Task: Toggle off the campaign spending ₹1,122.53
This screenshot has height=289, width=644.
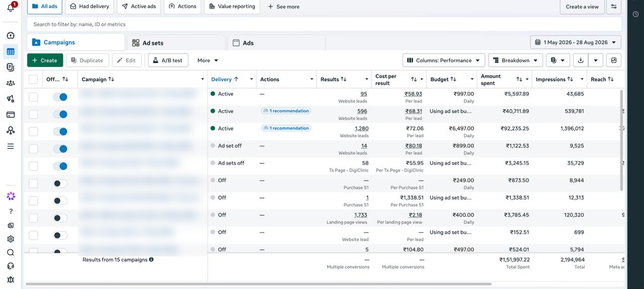Action: [x=60, y=149]
